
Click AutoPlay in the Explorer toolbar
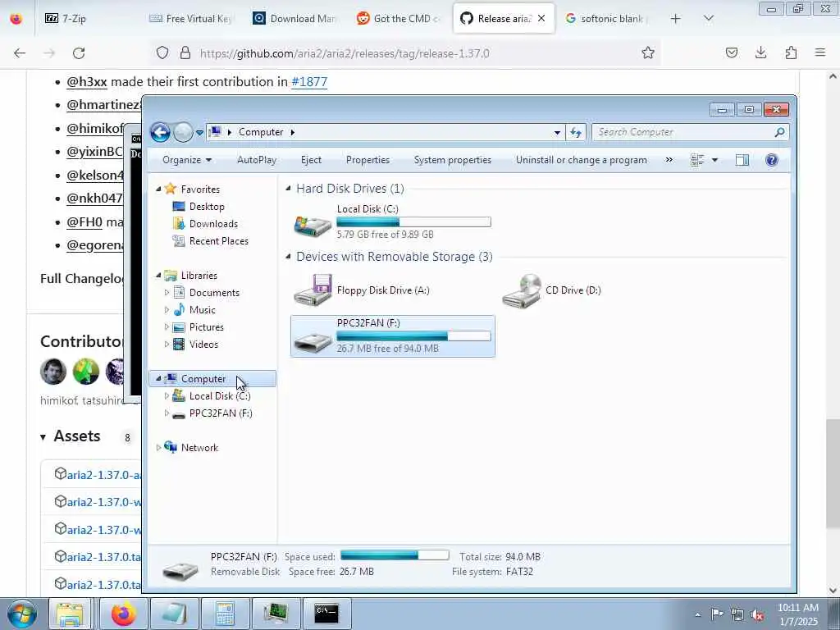point(257,160)
